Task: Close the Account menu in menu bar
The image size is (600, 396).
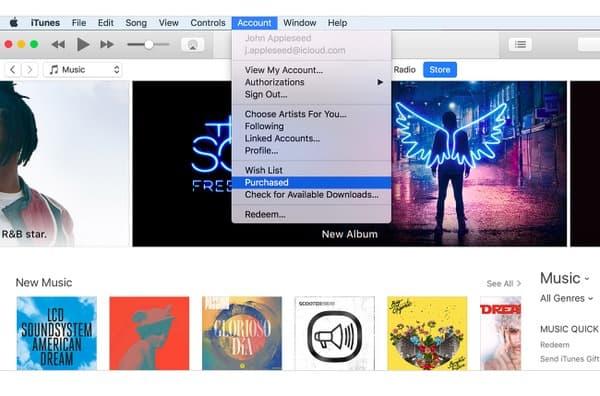Action: tap(254, 23)
